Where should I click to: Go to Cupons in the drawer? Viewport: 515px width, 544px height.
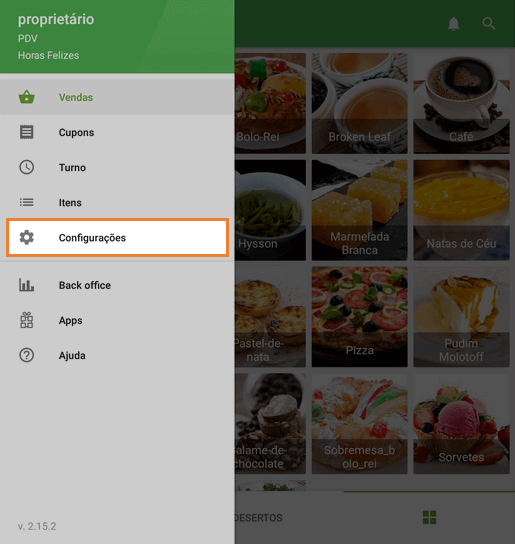[117, 133]
